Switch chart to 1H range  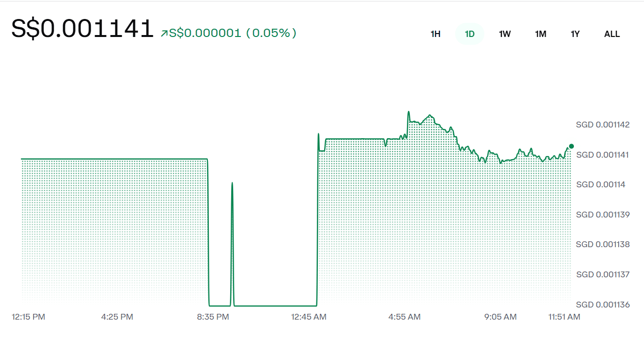435,34
